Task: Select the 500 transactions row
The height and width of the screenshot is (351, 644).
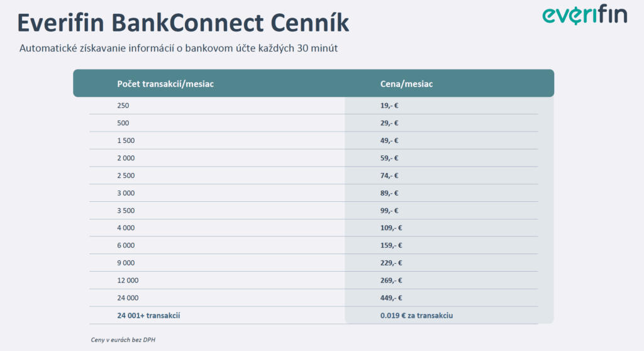Action: [313, 123]
